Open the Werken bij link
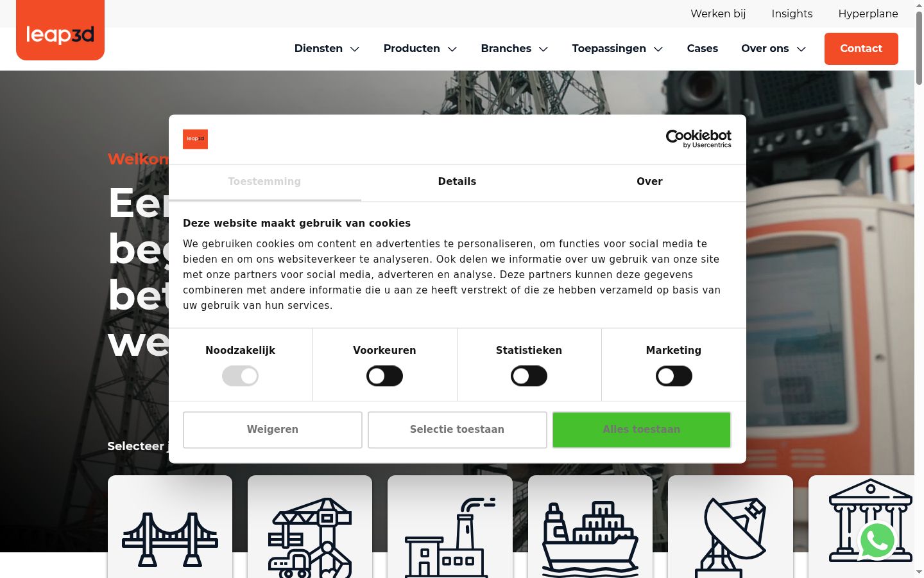Viewport: 924px width, 578px height. coord(718,13)
